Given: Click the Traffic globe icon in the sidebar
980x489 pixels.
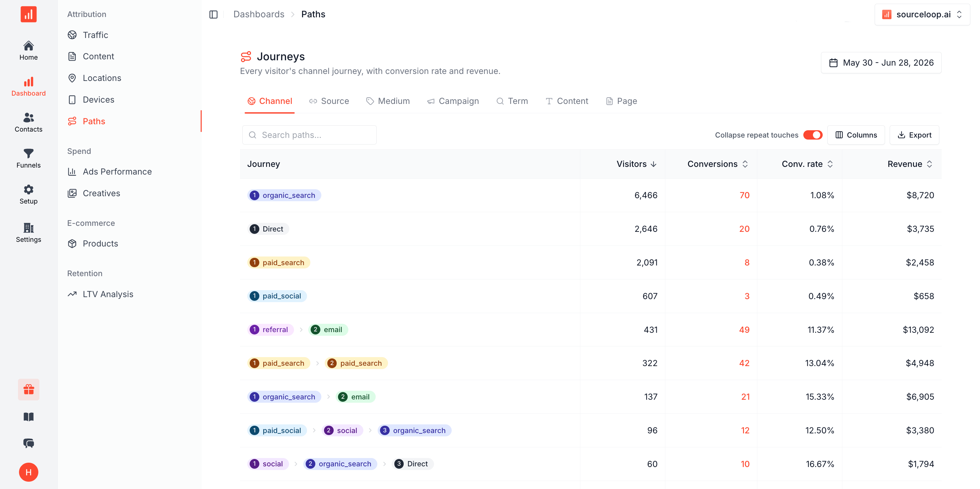Looking at the screenshot, I should click(72, 35).
